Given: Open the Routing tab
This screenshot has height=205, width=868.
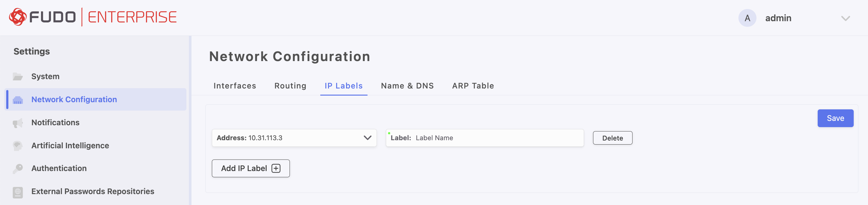Looking at the screenshot, I should pyautogui.click(x=290, y=86).
